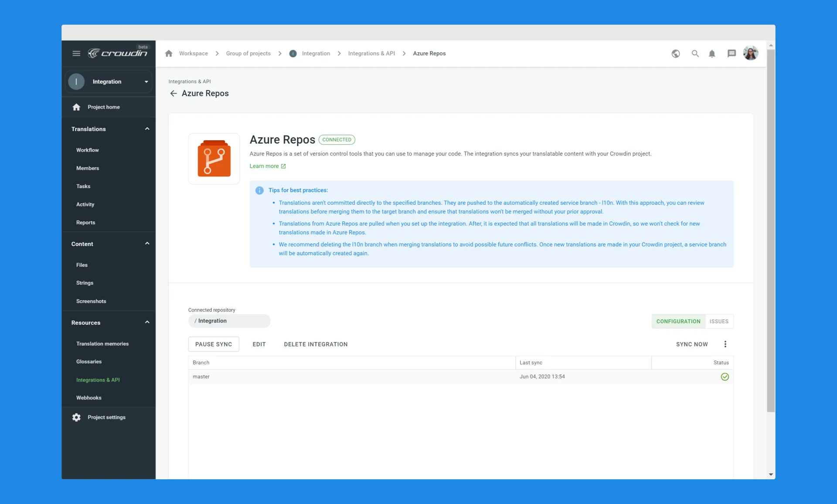Switch to the Issues tab
837x504 pixels.
[x=719, y=321]
